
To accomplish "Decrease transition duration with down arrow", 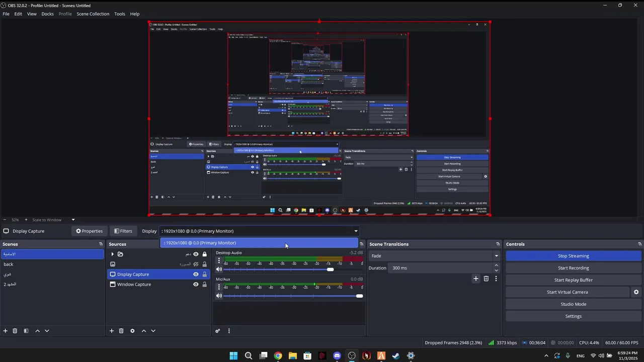I will point(496,270).
